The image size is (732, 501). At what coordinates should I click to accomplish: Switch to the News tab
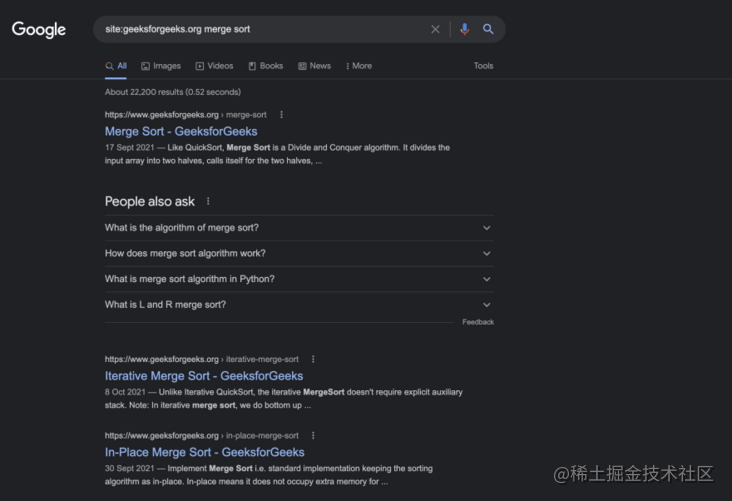tap(315, 66)
